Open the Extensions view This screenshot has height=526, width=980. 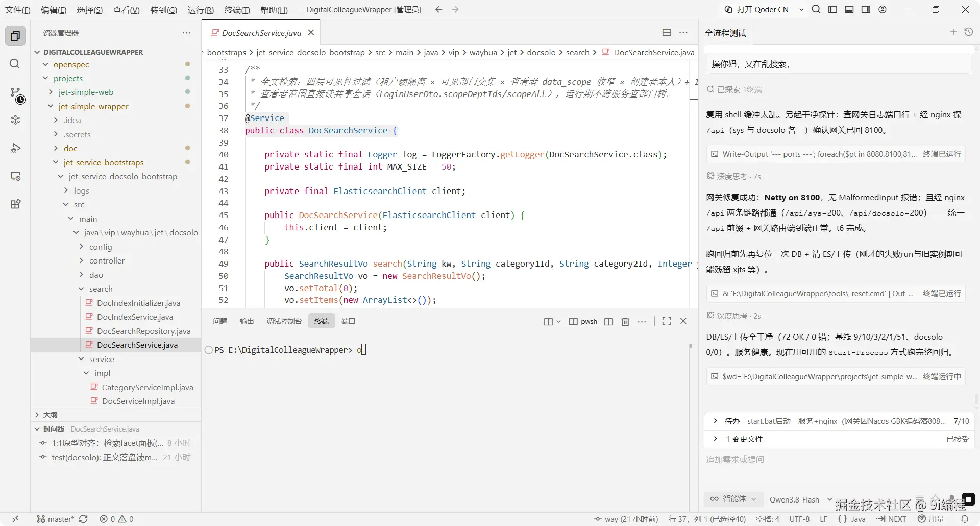click(15, 204)
